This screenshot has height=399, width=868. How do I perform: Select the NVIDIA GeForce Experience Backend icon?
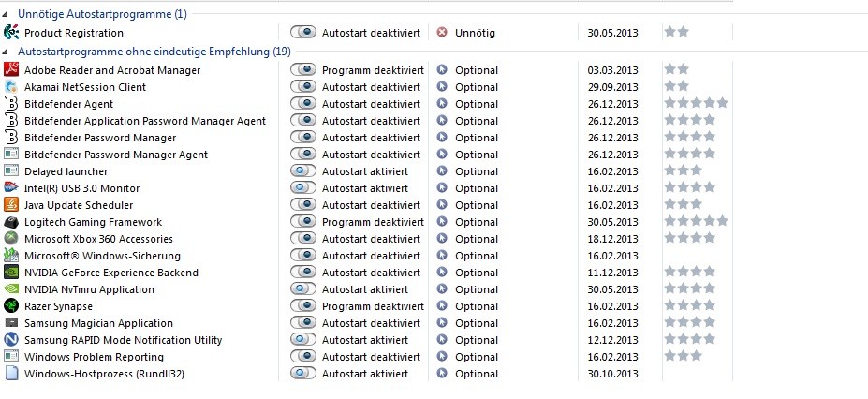click(x=11, y=273)
